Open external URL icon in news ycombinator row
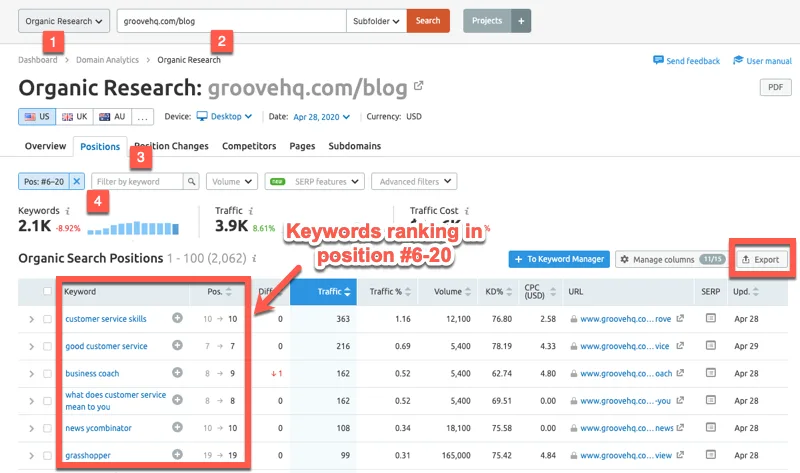800x473 pixels. click(680, 428)
